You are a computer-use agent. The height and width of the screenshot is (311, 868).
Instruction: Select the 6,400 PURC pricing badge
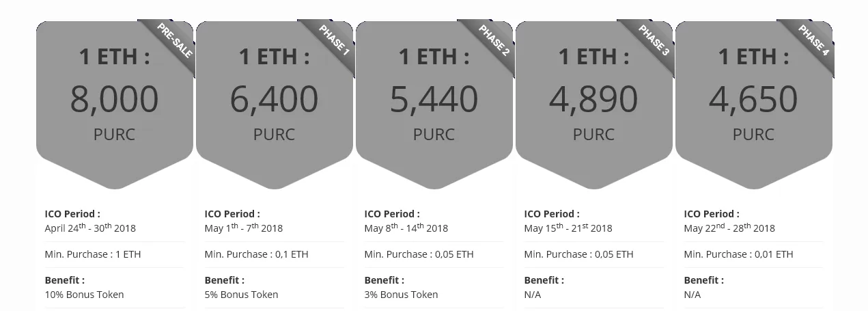click(275, 105)
